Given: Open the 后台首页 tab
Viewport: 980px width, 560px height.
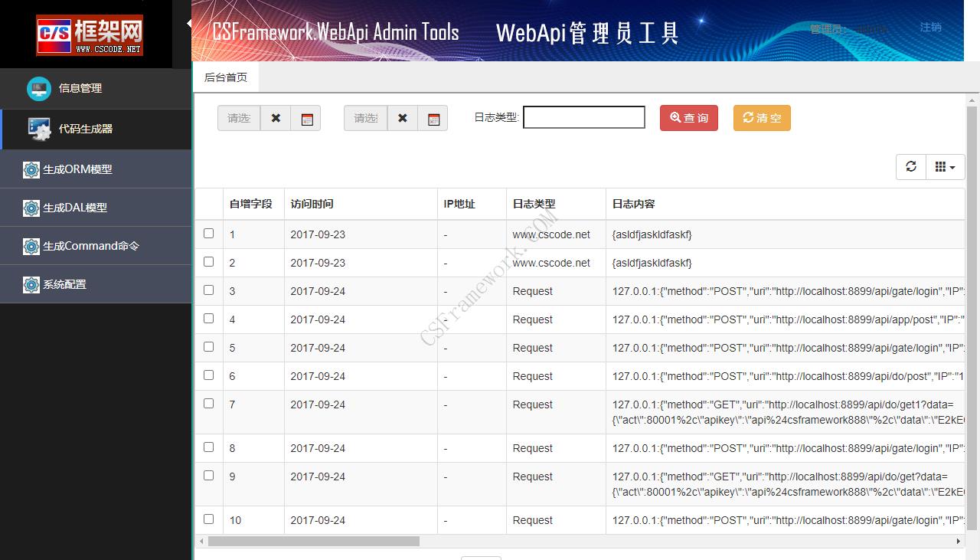Looking at the screenshot, I should click(x=226, y=77).
